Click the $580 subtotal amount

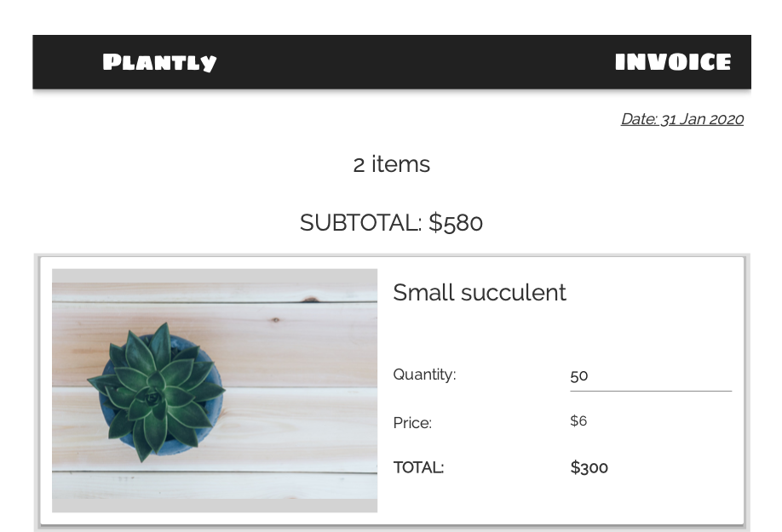pos(456,223)
